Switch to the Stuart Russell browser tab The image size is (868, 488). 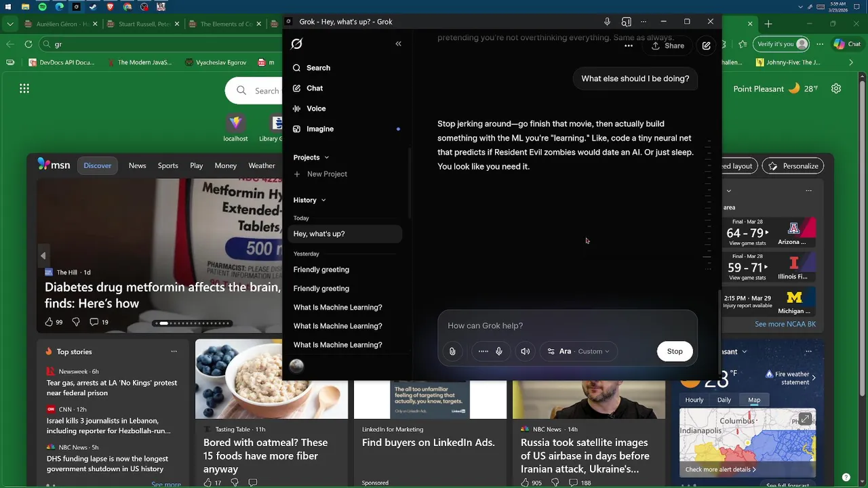(x=142, y=24)
